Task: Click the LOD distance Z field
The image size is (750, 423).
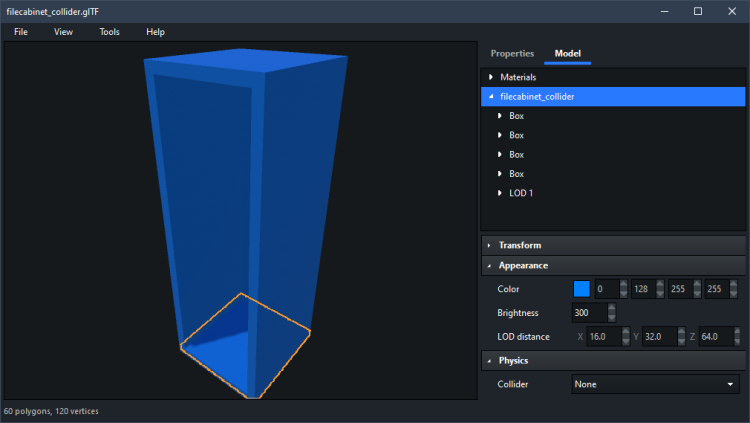Action: click(x=716, y=337)
